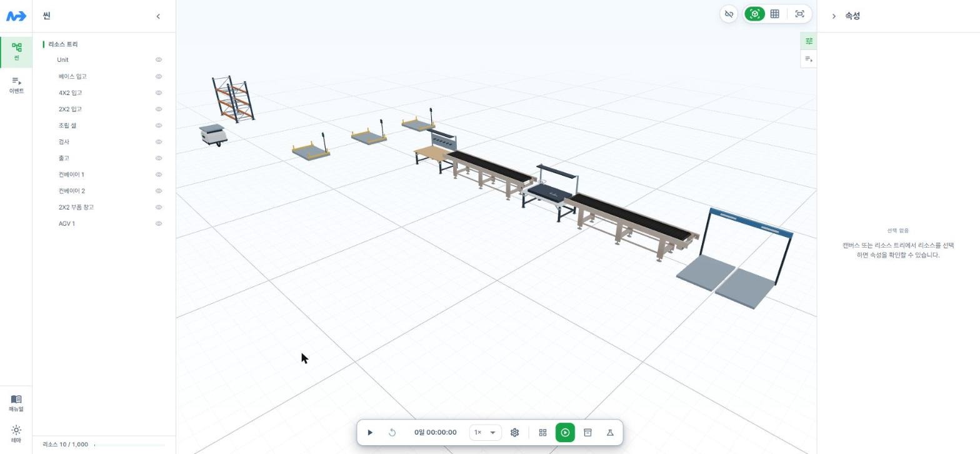Toggle the broken-link icon in the canvas toolbar

[729, 14]
